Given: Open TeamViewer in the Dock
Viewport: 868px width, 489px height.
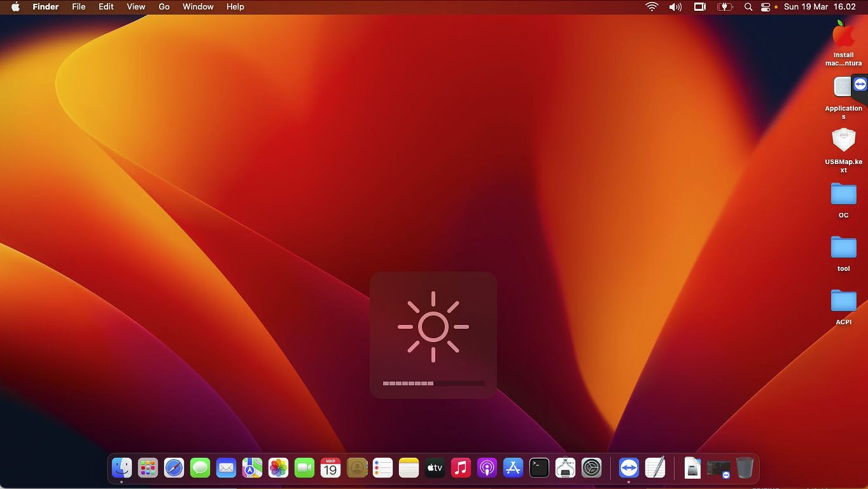Looking at the screenshot, I should pos(629,468).
